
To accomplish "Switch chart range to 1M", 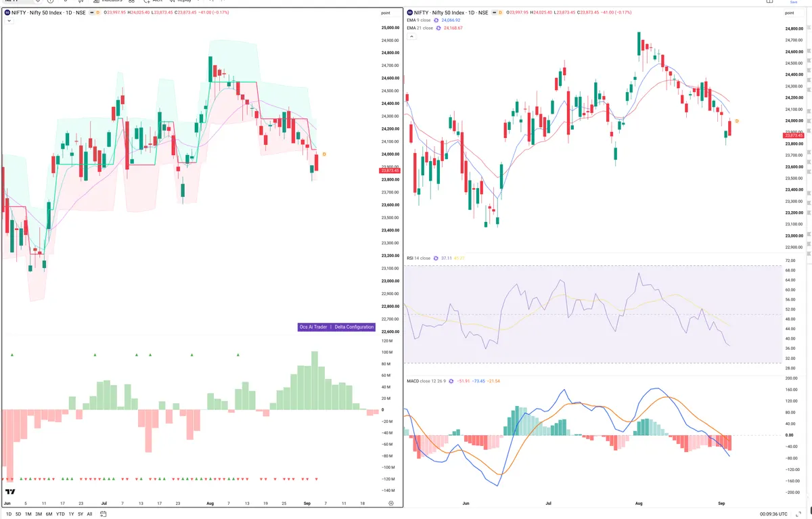I will pyautogui.click(x=28, y=514).
